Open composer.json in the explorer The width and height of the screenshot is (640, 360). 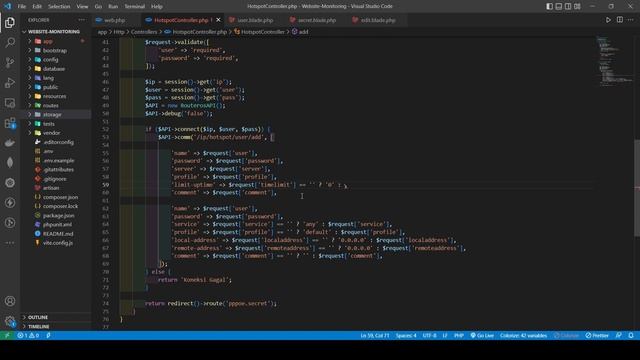(x=60, y=197)
